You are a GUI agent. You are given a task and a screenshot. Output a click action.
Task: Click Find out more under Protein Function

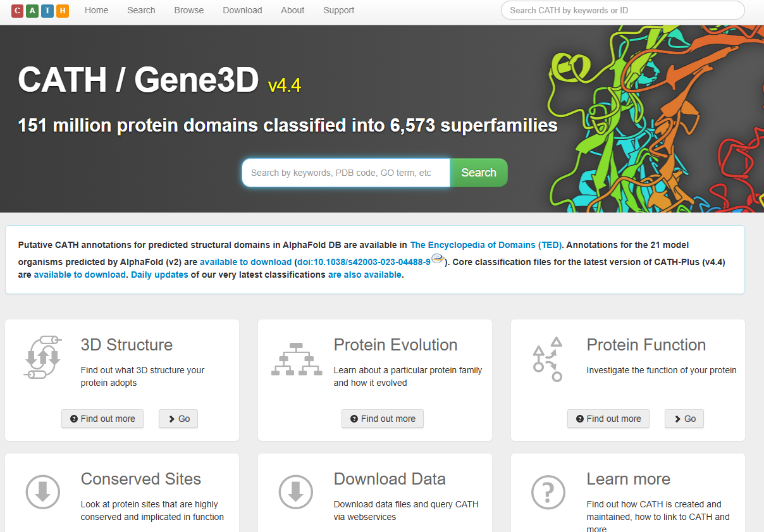click(608, 419)
